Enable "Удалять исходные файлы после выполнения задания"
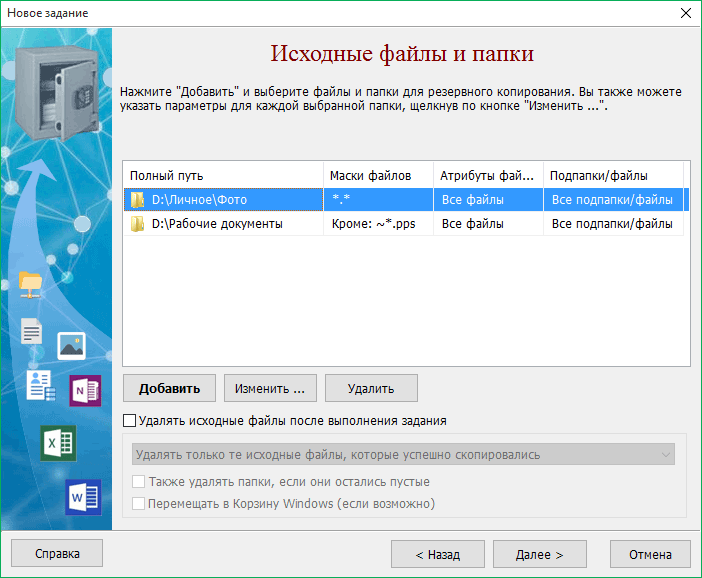 pyautogui.click(x=129, y=420)
